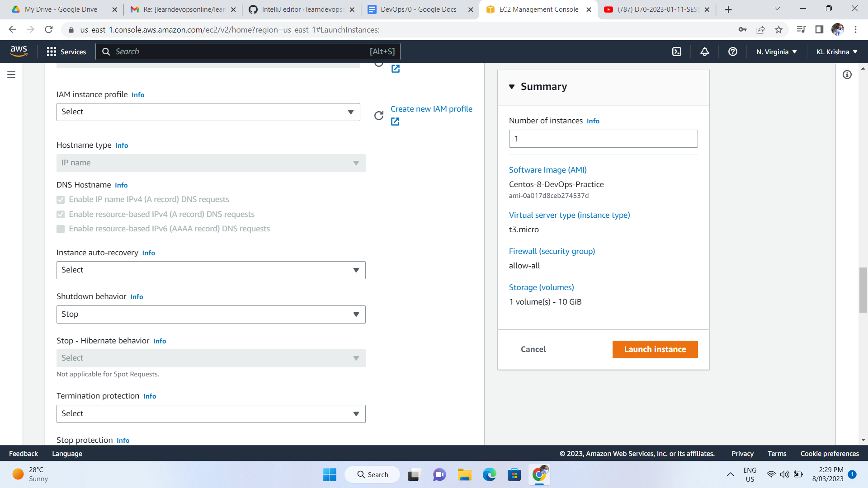Click the Number of instances input field
Viewport: 868px width, 488px height.
tap(603, 139)
